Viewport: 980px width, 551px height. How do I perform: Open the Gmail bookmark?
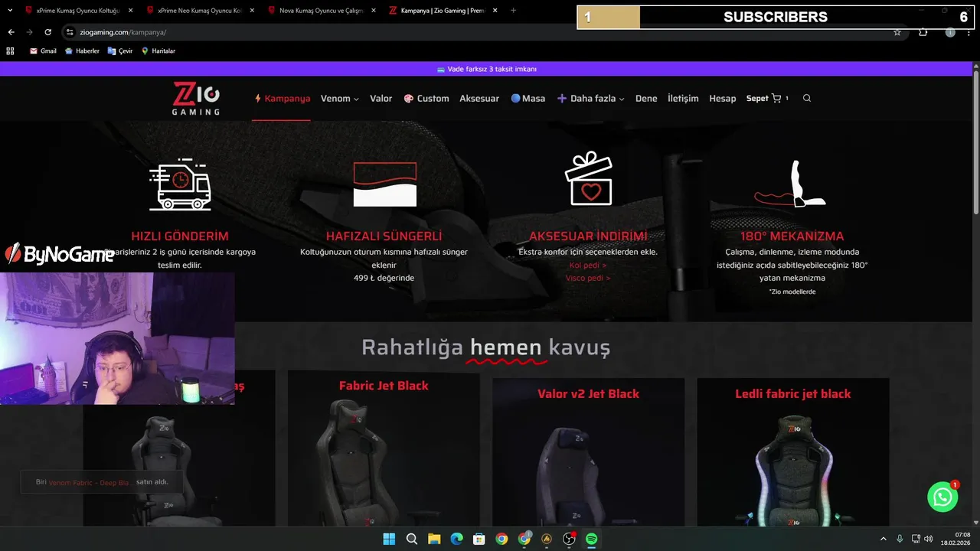[x=43, y=51]
